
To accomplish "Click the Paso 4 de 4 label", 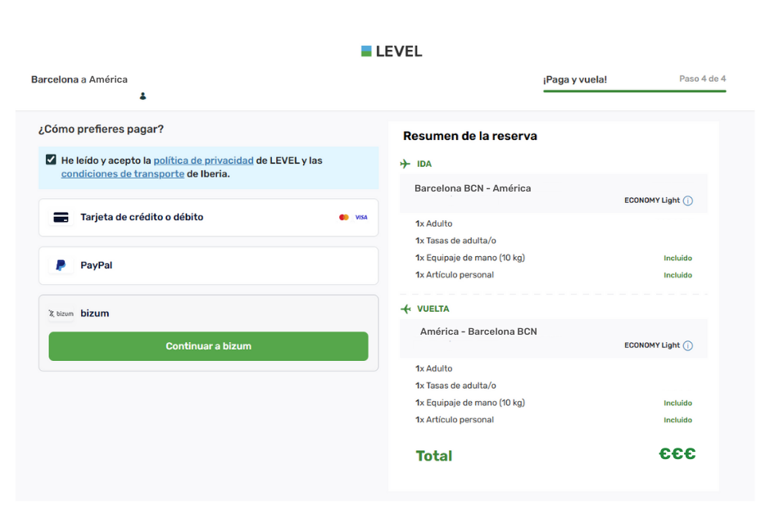I will pos(702,79).
